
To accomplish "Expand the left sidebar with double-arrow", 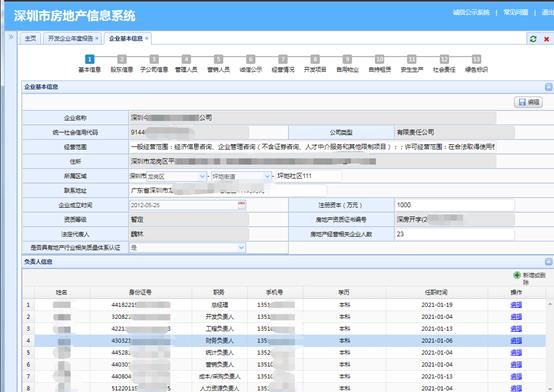I will pos(11,36).
